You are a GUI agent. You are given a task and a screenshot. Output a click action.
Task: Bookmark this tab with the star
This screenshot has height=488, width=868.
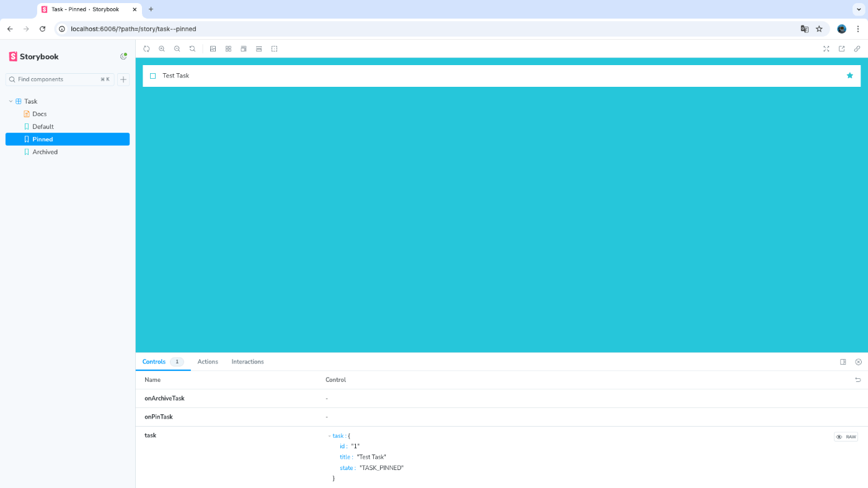[x=819, y=29]
